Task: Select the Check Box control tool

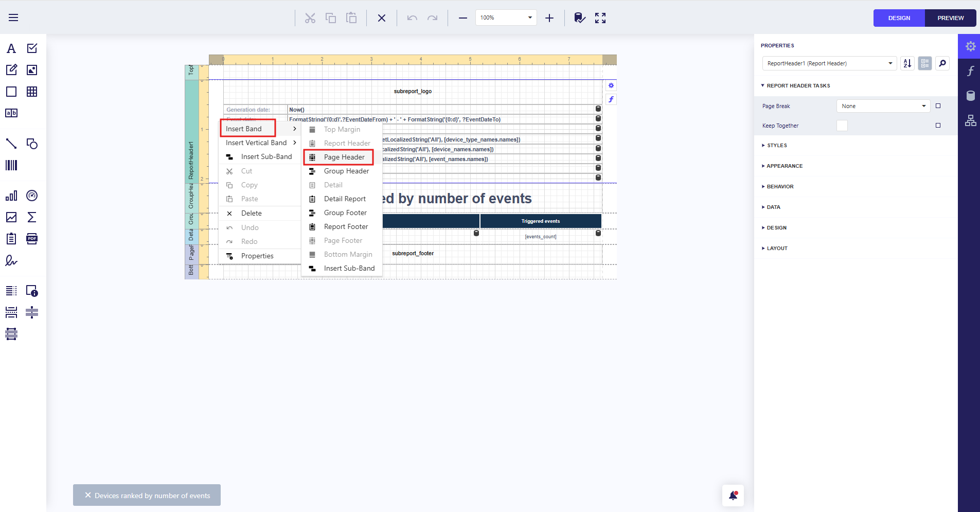Action: [x=32, y=48]
